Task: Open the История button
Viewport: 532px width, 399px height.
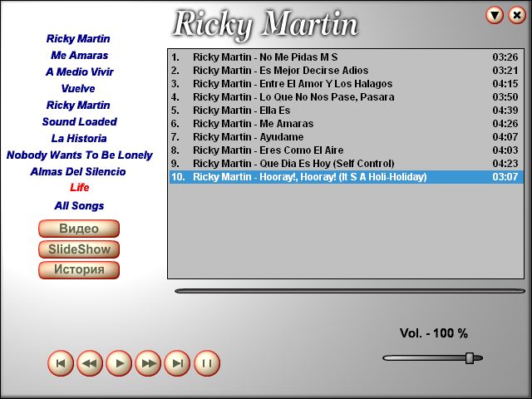Action: point(79,270)
